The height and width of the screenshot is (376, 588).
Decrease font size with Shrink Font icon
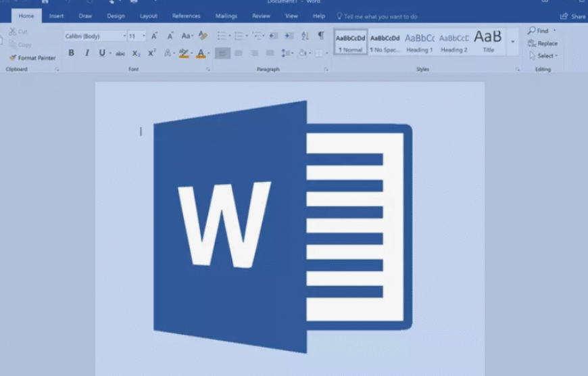[170, 36]
